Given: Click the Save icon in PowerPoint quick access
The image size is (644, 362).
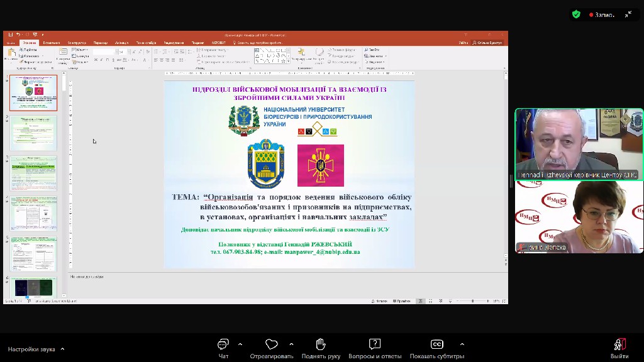Looking at the screenshot, I should click(11, 35).
